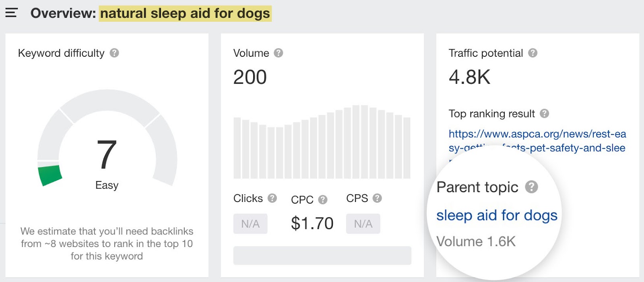Open the hamburger menu icon
The width and height of the screenshot is (644, 282).
point(11,13)
